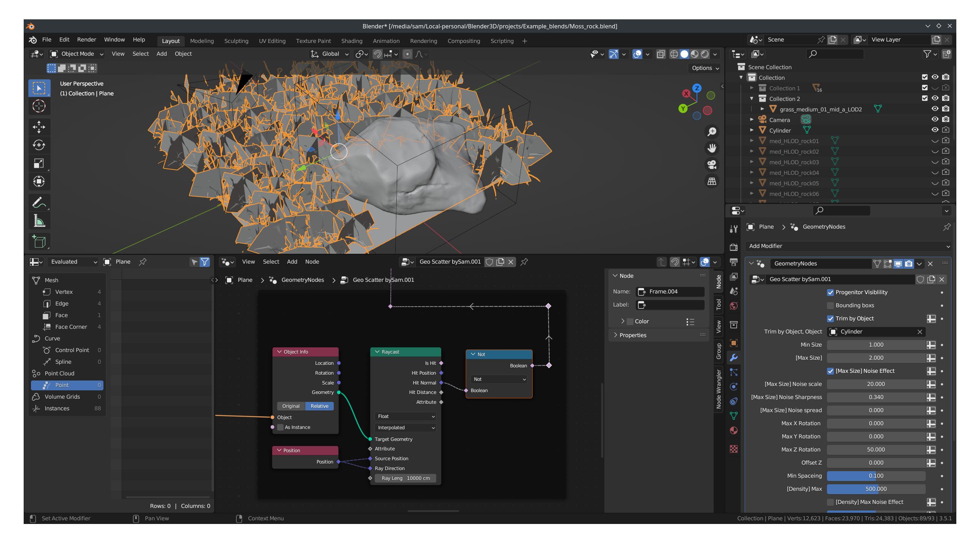Click GeometryNodes in node editor breadcrumb
The height and width of the screenshot is (552, 980).
tap(302, 280)
